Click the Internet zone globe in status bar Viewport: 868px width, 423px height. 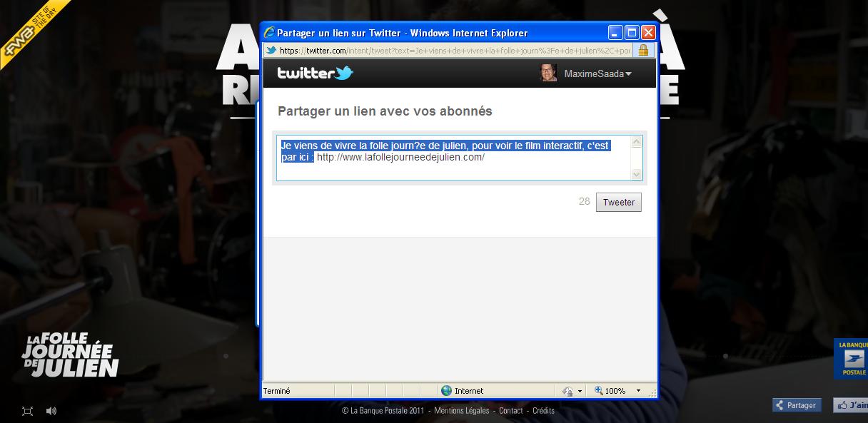pos(447,390)
